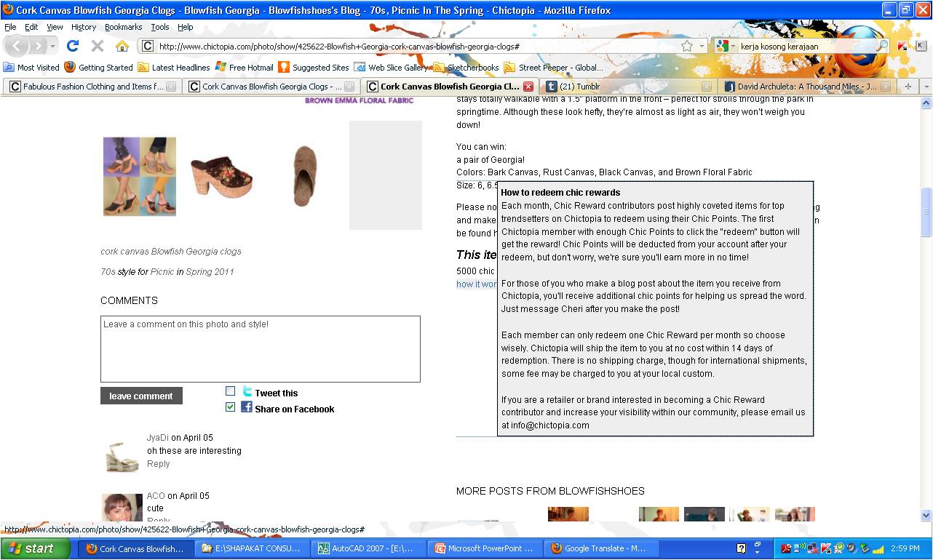Open the Picnic link
The width and height of the screenshot is (933, 560).
pos(162,271)
